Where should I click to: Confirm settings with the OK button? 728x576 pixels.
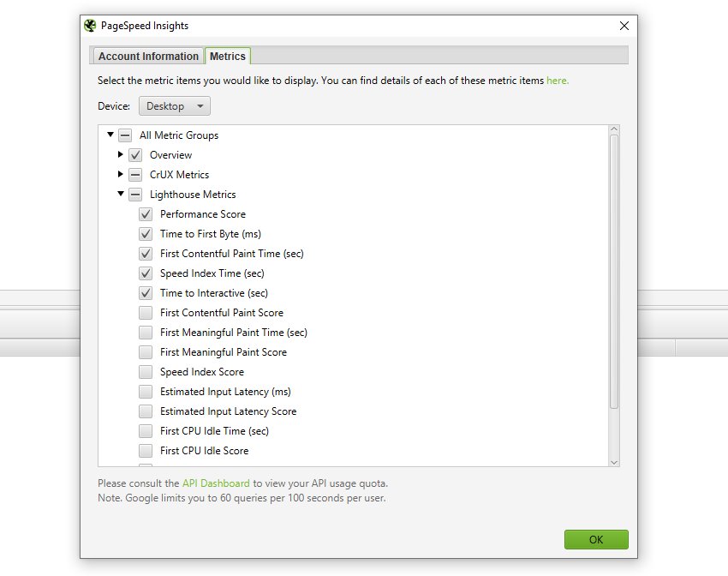pos(596,539)
